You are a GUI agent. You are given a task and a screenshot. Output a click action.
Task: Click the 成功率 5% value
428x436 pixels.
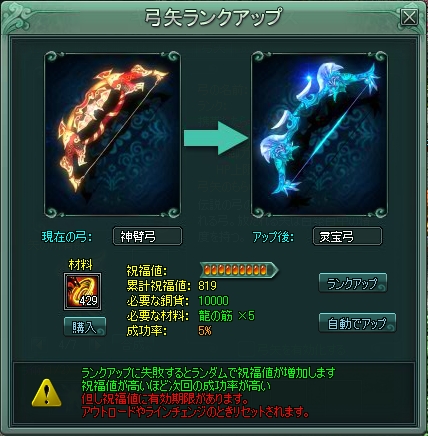pos(205,331)
